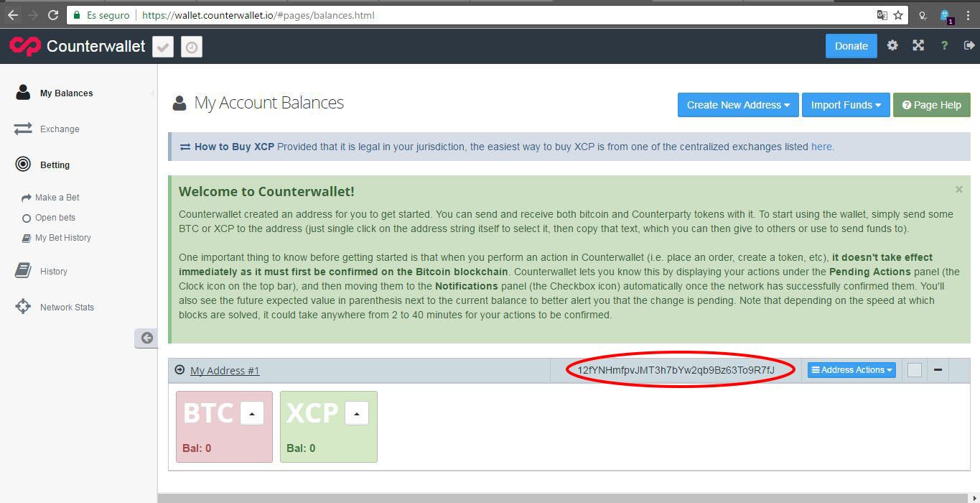
Task: Open settings gear icon in header
Action: tap(892, 46)
